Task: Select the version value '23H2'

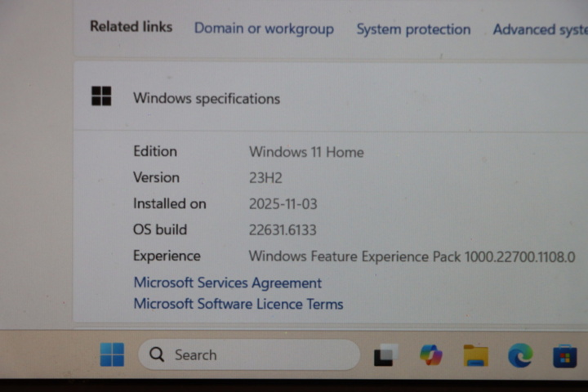Action: pos(265,177)
